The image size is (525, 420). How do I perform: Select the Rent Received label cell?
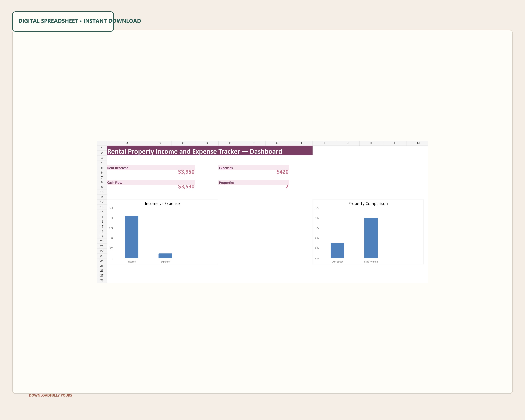[x=151, y=168]
